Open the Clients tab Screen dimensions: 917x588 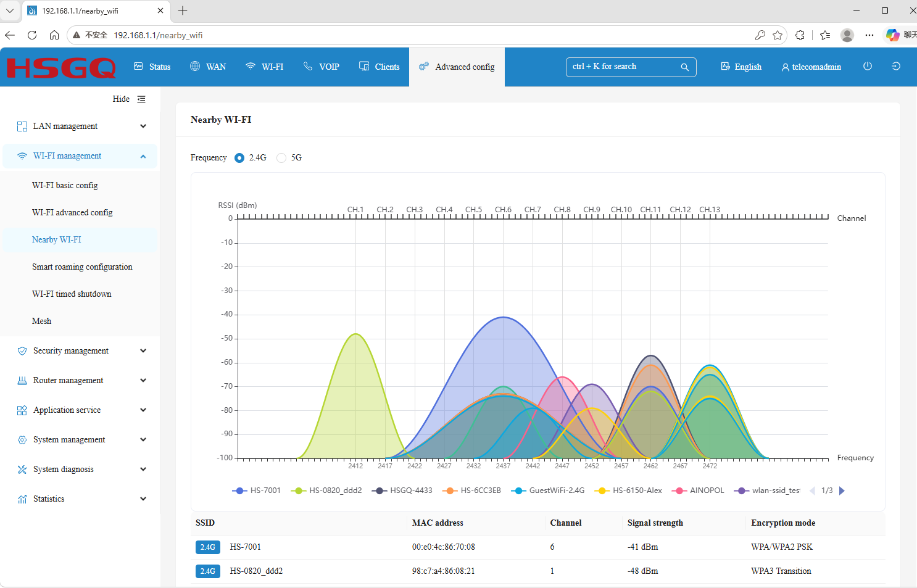click(x=380, y=67)
